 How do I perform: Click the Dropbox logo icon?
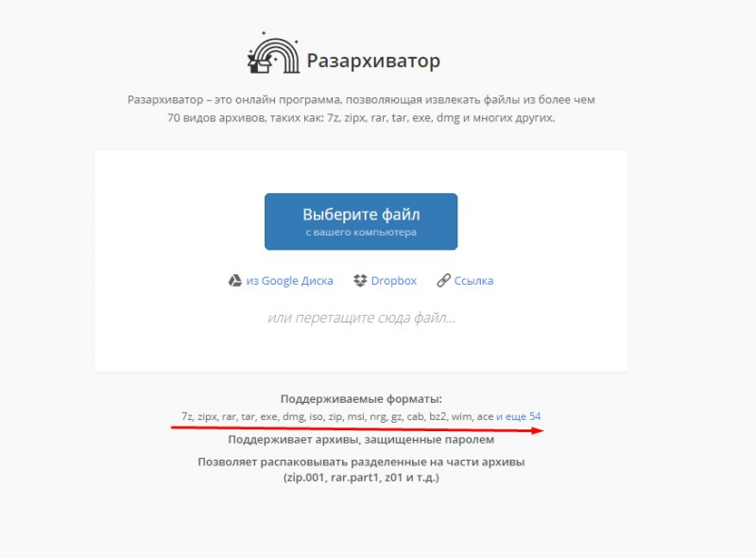click(360, 281)
